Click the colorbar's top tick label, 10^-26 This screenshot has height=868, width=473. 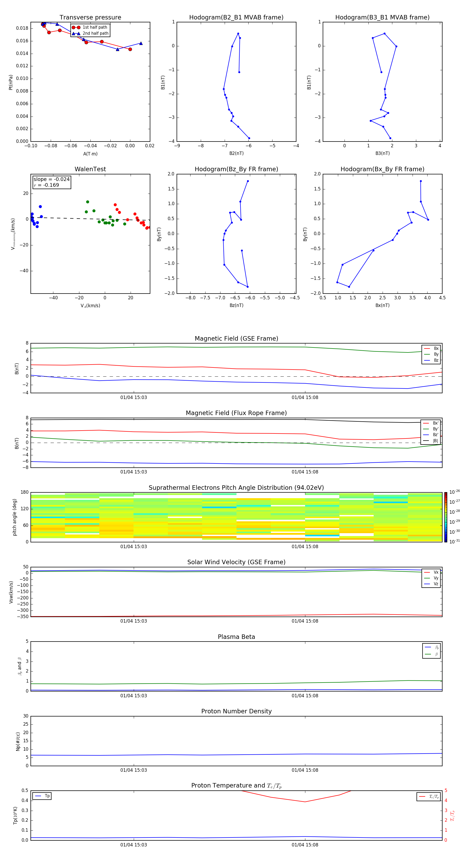tap(455, 492)
